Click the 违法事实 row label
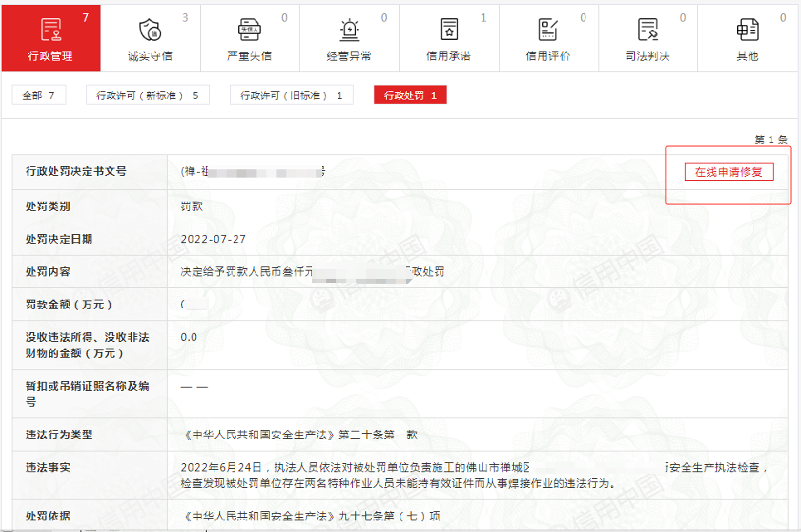 [48, 467]
